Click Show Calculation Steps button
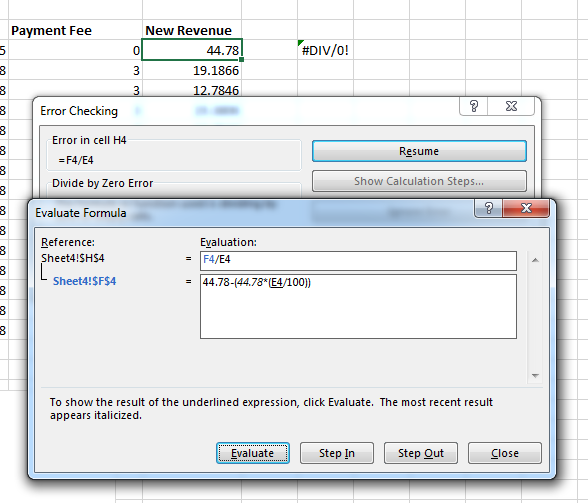588x503 pixels. click(x=419, y=181)
